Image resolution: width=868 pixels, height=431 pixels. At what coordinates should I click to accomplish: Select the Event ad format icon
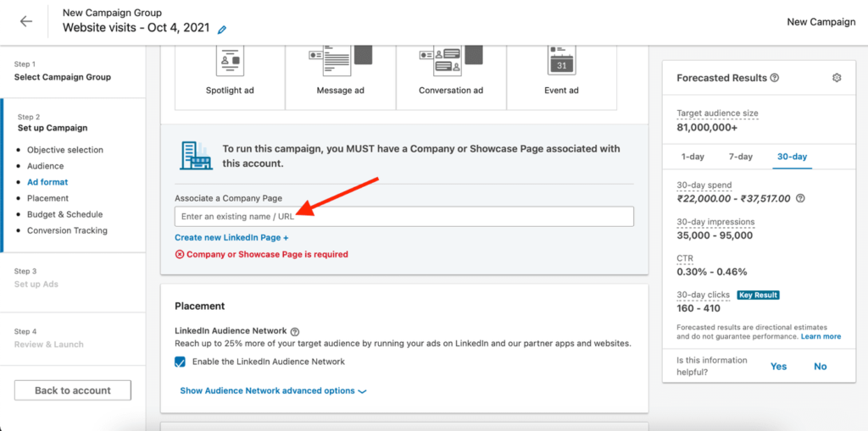[x=561, y=60]
